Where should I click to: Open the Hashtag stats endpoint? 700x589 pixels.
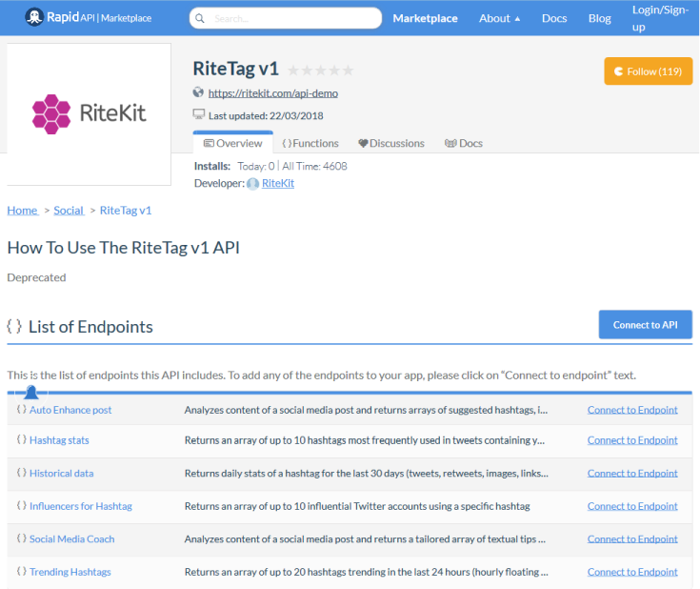59,440
